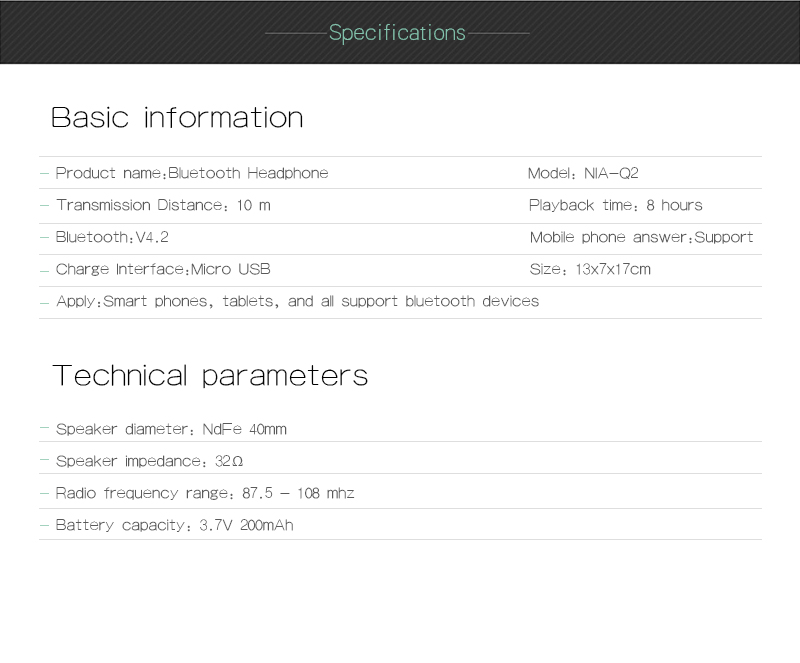Select the Radio frequency range line

pos(205,493)
